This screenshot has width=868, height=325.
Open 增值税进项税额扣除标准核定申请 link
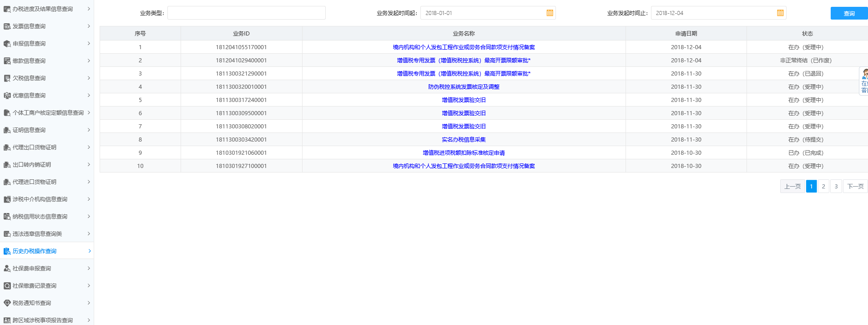pyautogui.click(x=464, y=153)
